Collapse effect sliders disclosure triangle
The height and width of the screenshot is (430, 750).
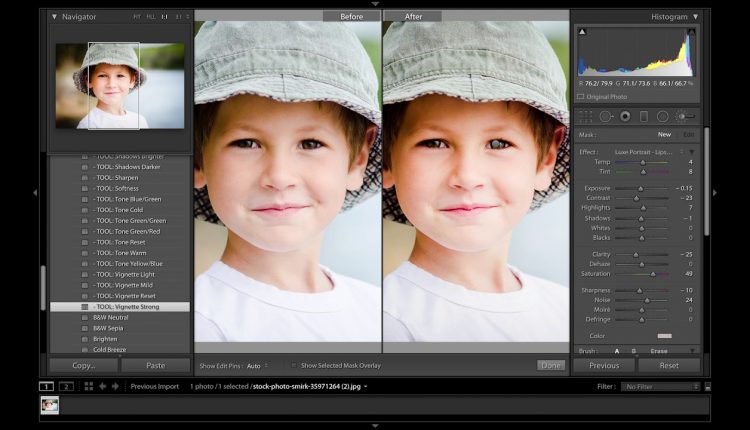click(x=692, y=152)
